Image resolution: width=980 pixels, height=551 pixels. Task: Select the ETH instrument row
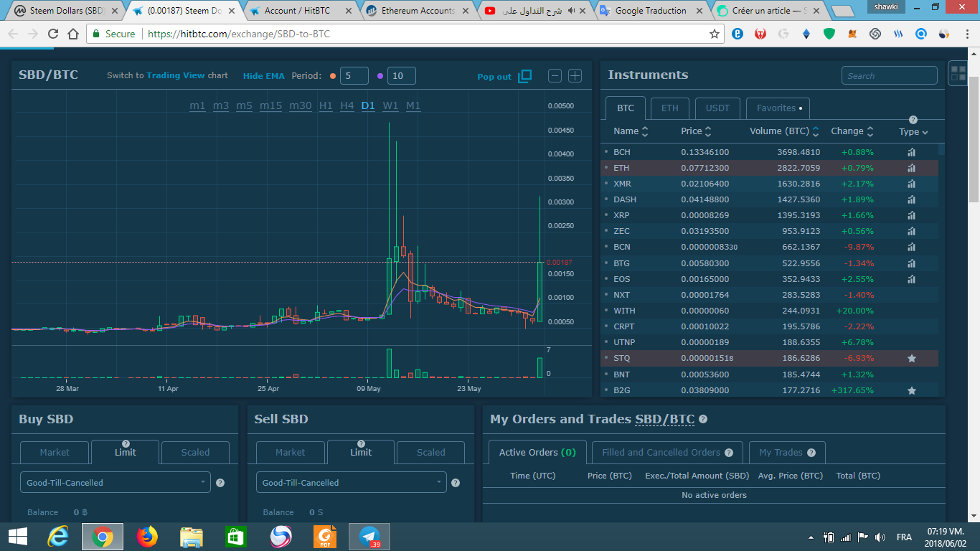pos(769,168)
